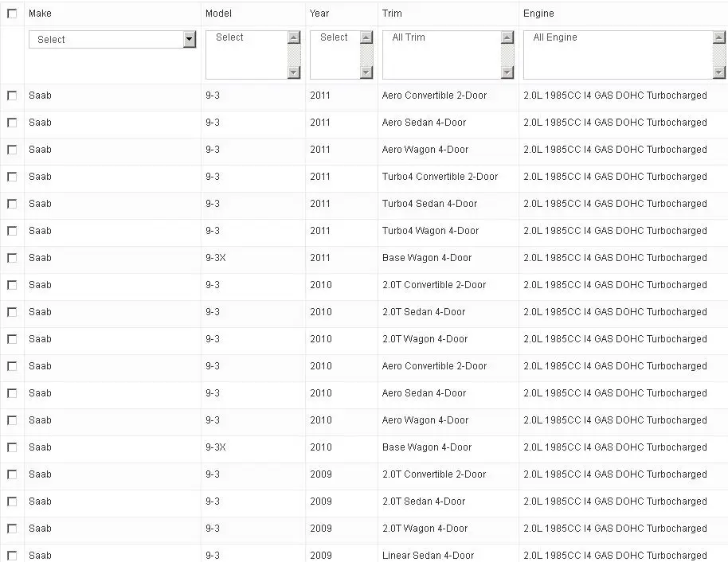Select the Model filter listbox
The image size is (728, 562).
(253, 55)
